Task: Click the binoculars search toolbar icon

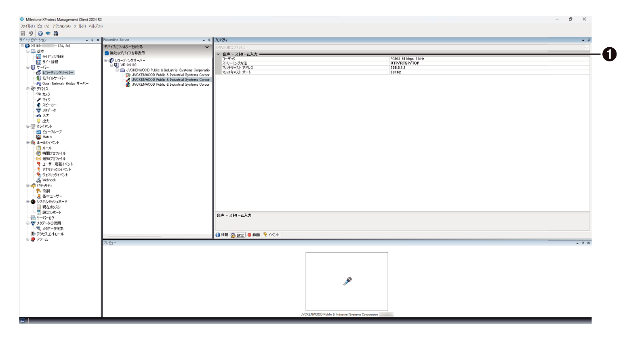Action: click(56, 34)
